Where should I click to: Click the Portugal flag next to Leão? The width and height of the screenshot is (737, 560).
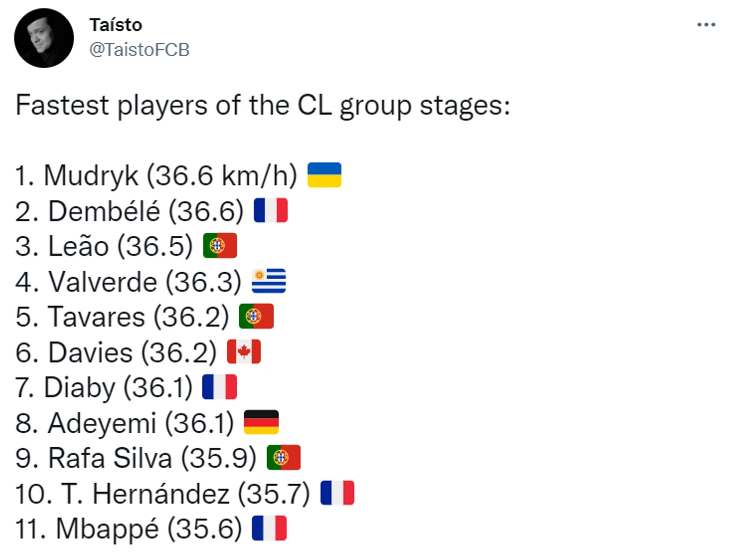(x=220, y=246)
